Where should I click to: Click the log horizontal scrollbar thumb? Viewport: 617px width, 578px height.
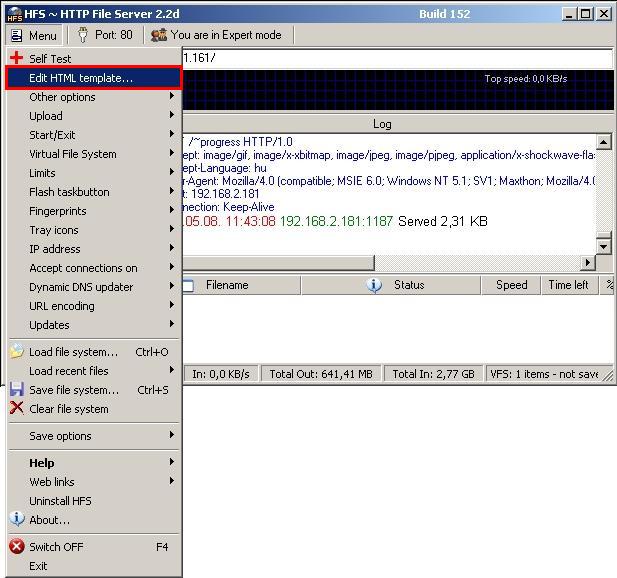coord(279,262)
